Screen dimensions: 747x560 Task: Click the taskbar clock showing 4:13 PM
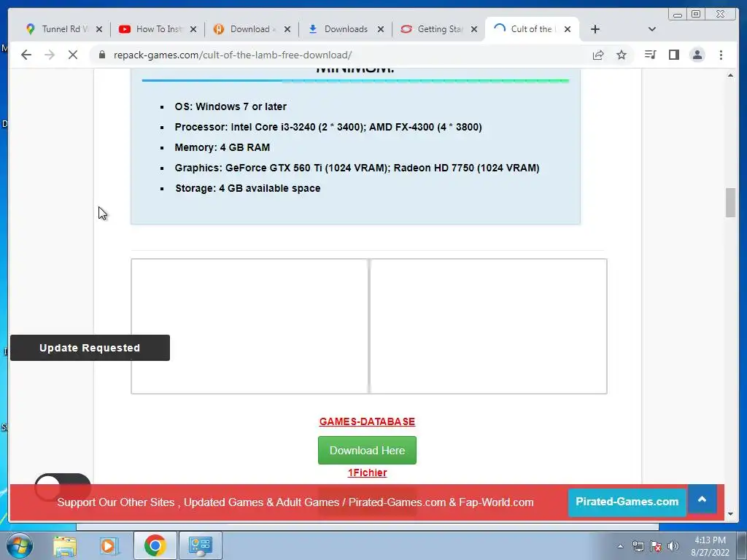pos(710,545)
